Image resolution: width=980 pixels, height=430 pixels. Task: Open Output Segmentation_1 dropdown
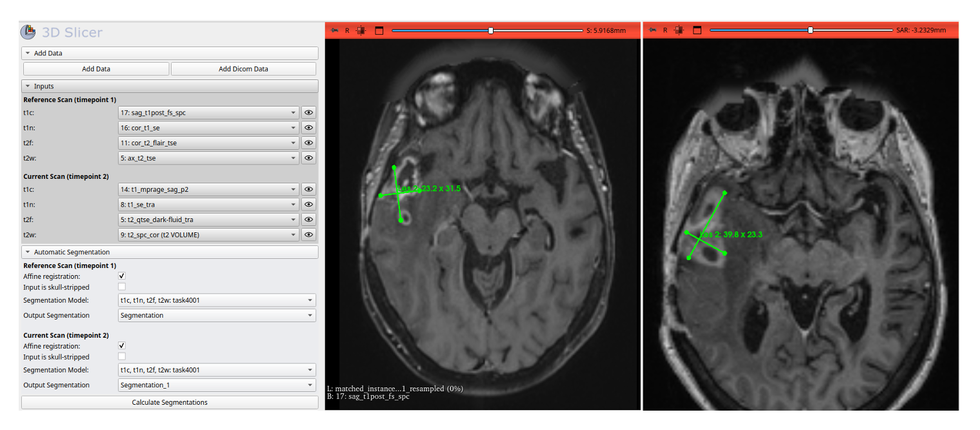click(217, 385)
